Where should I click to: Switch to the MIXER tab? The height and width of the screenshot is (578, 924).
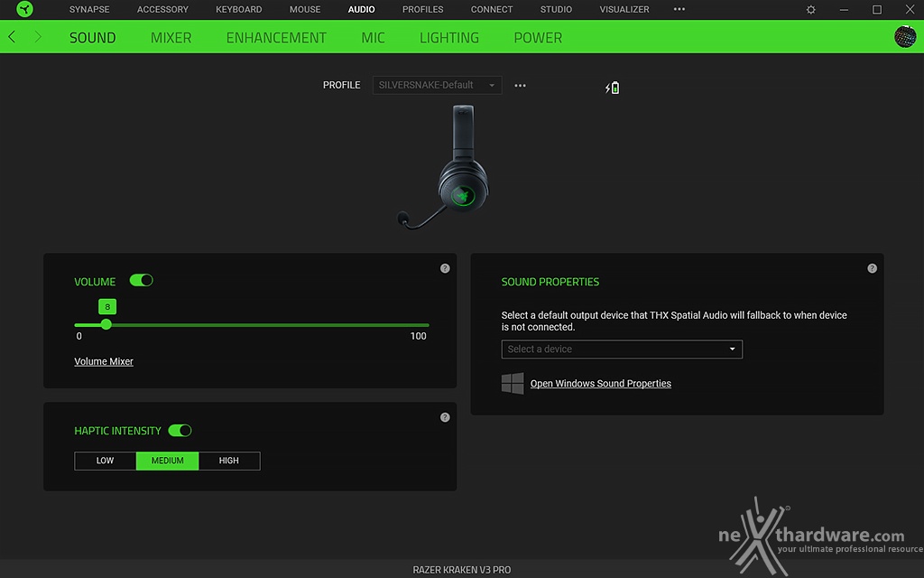(x=171, y=38)
